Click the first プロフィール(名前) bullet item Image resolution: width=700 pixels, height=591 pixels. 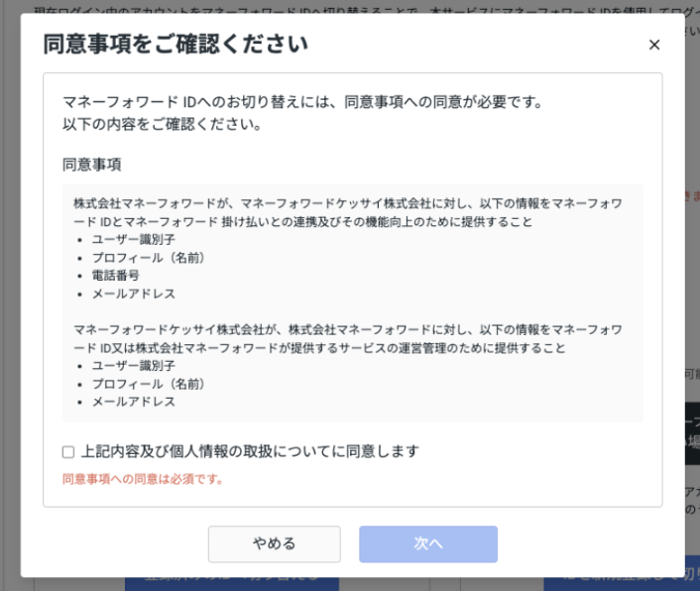click(x=148, y=258)
